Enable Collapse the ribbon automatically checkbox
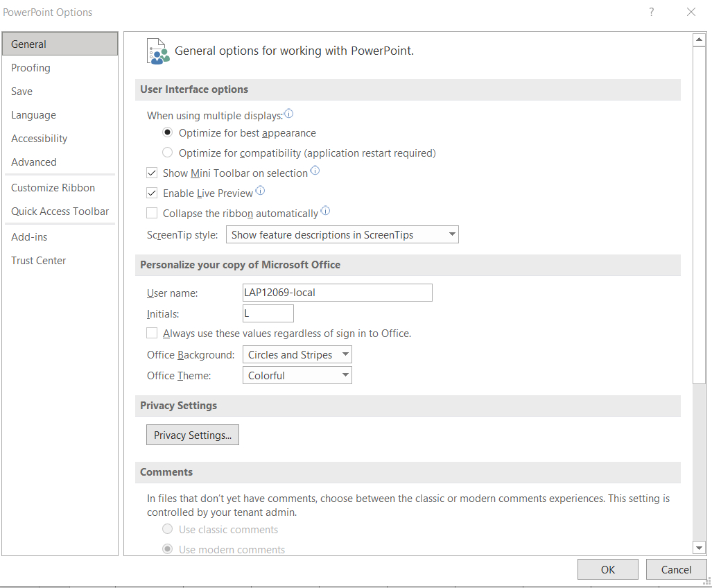712x588 pixels. (152, 213)
